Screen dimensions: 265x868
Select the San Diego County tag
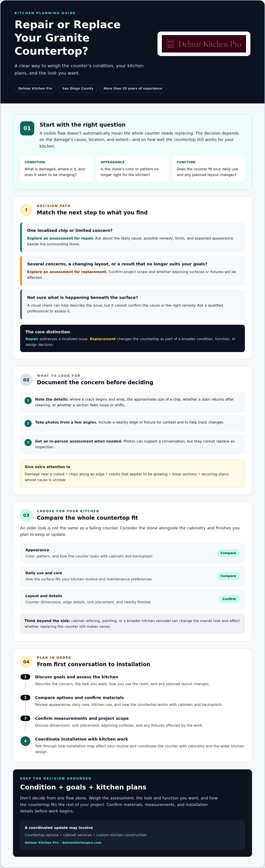coord(78,89)
